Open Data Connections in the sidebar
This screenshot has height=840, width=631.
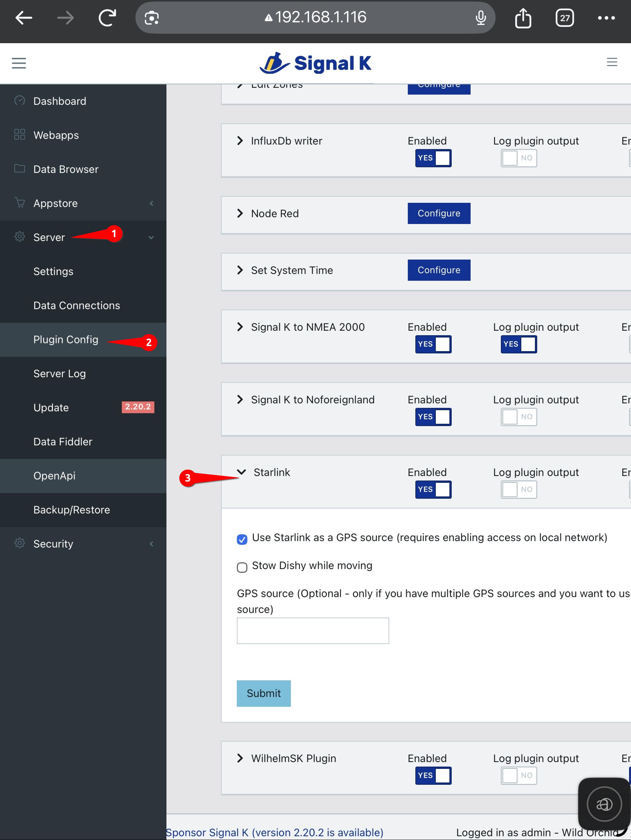[76, 305]
